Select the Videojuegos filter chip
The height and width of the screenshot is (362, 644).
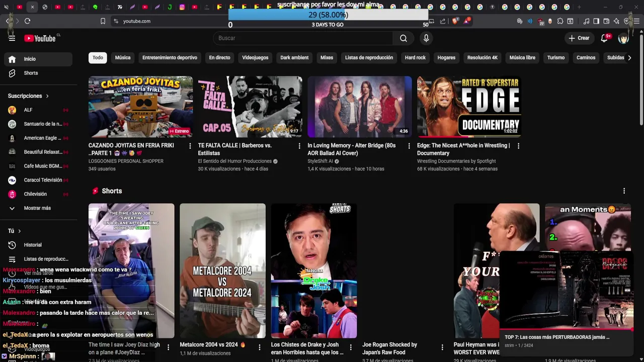(255, 58)
